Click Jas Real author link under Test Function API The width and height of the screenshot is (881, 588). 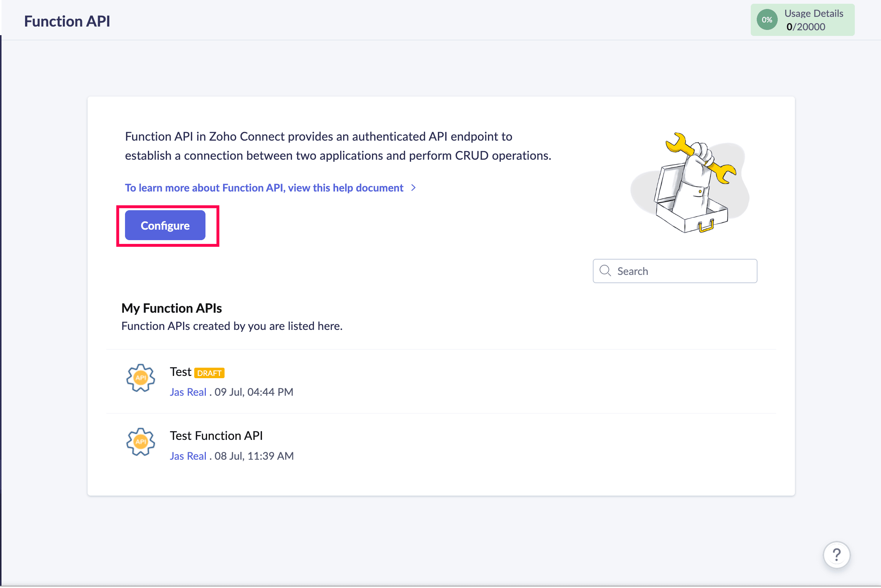coord(188,456)
